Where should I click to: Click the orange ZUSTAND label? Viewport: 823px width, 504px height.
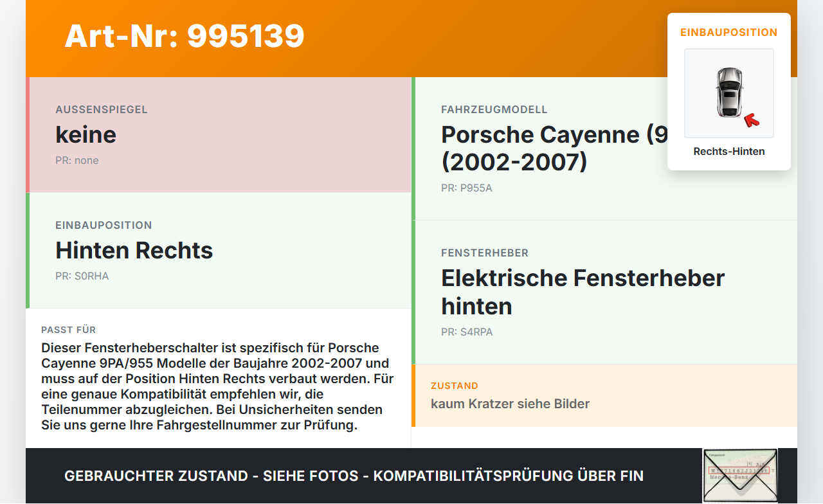(x=455, y=386)
